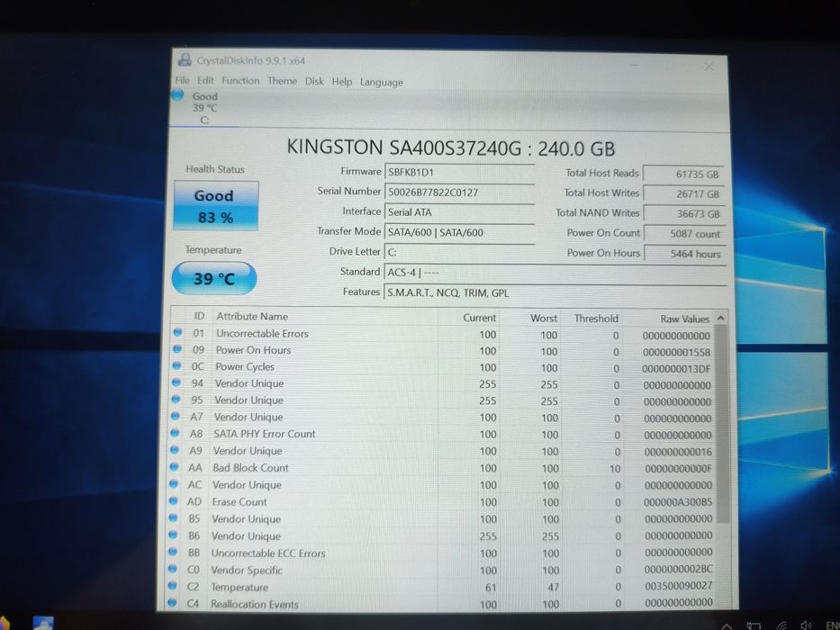Open the Edit menu

click(205, 80)
